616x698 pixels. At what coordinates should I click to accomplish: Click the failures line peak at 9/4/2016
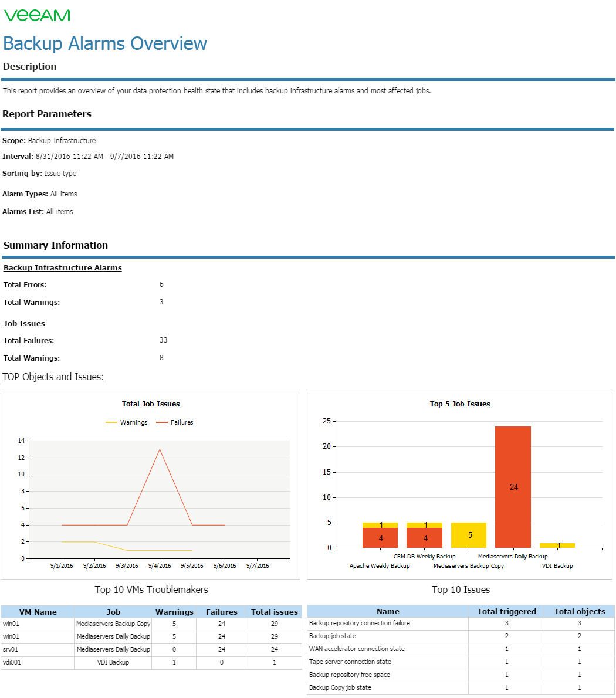pos(160,450)
